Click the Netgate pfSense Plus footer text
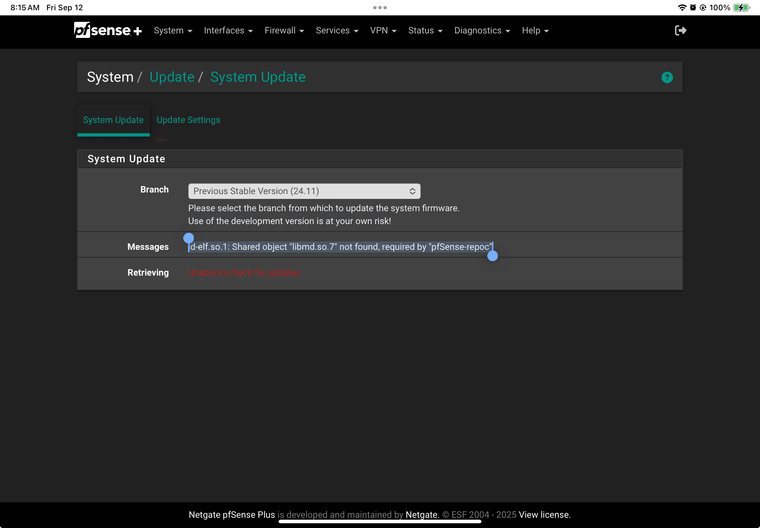The height and width of the screenshot is (528, 760). pos(232,515)
